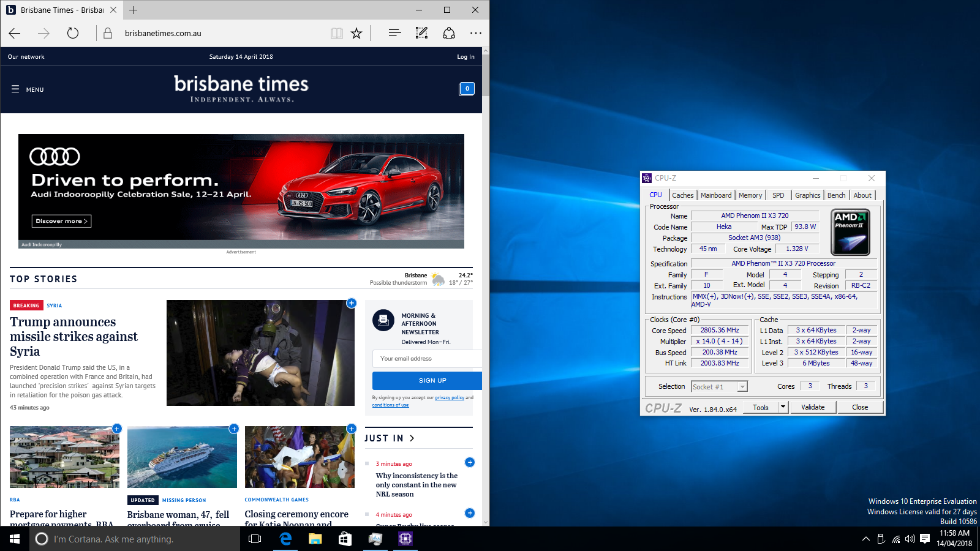Open Edge more actions ellipsis
The height and width of the screenshot is (551, 980).
click(x=476, y=33)
